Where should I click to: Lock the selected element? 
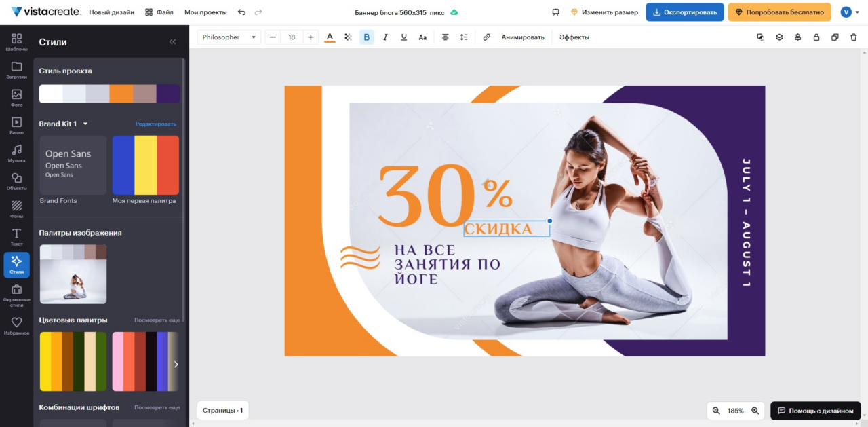click(x=816, y=37)
